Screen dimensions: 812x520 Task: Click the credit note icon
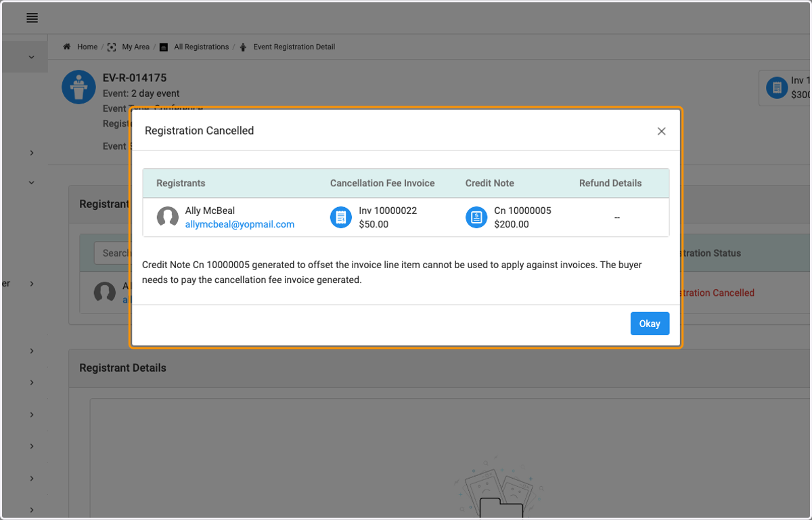pyautogui.click(x=476, y=217)
